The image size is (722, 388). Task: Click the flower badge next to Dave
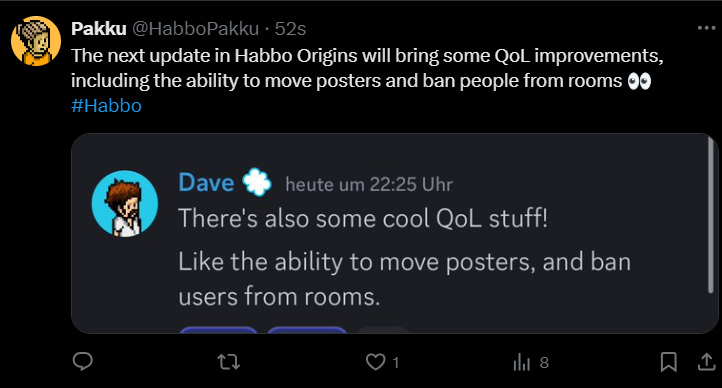(x=257, y=182)
